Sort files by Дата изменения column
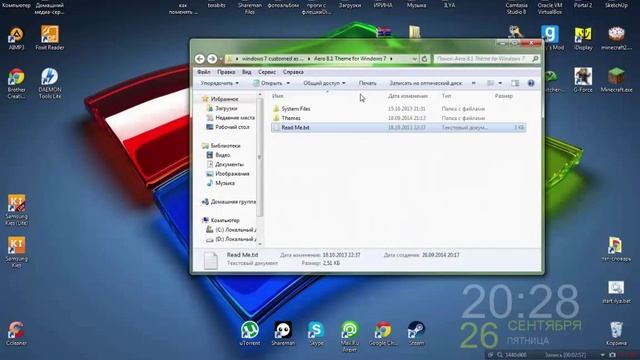This screenshot has height=360, width=640. click(x=408, y=96)
